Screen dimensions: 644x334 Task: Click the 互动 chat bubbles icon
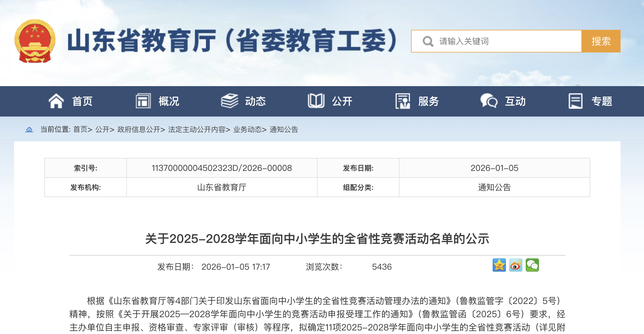pyautogui.click(x=489, y=101)
